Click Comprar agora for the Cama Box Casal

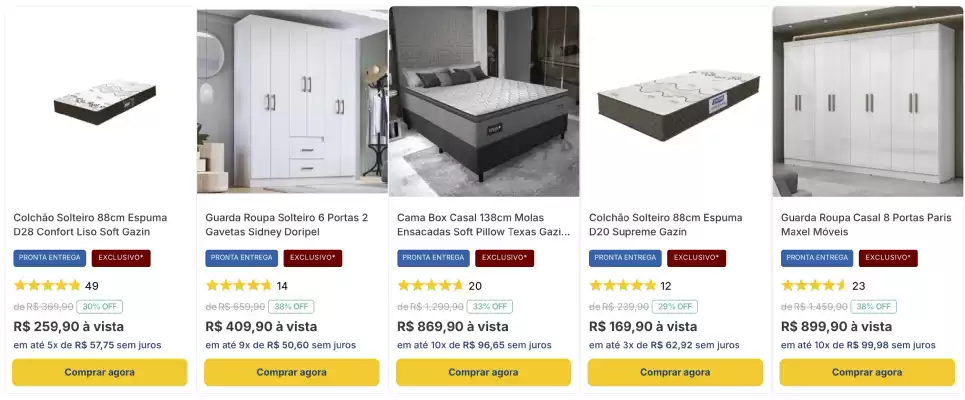click(484, 372)
